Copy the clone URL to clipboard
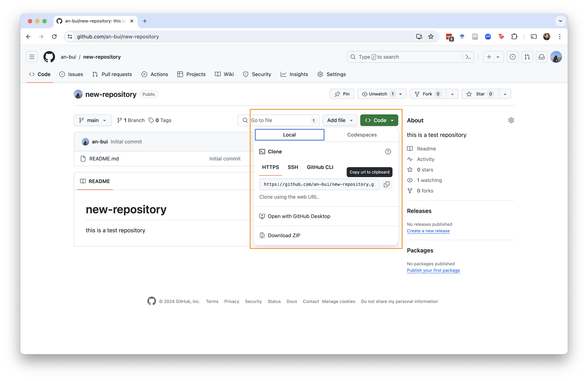 pos(386,184)
